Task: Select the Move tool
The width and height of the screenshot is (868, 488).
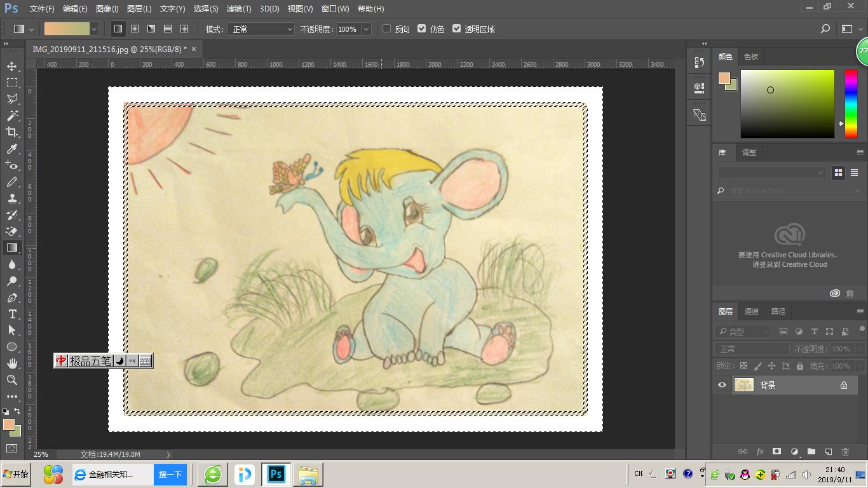Action: [x=12, y=67]
